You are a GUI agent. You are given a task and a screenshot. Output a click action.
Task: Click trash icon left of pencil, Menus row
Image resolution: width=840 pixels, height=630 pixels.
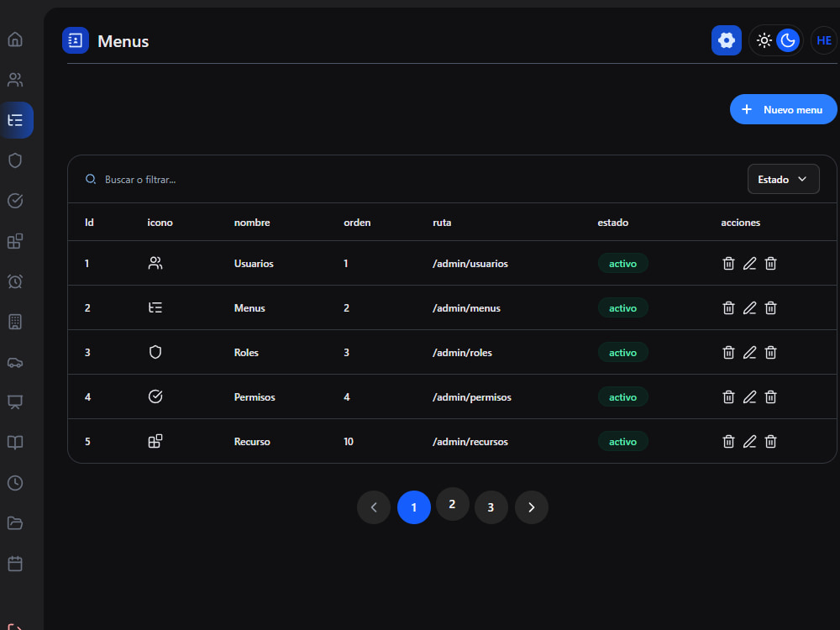click(728, 308)
